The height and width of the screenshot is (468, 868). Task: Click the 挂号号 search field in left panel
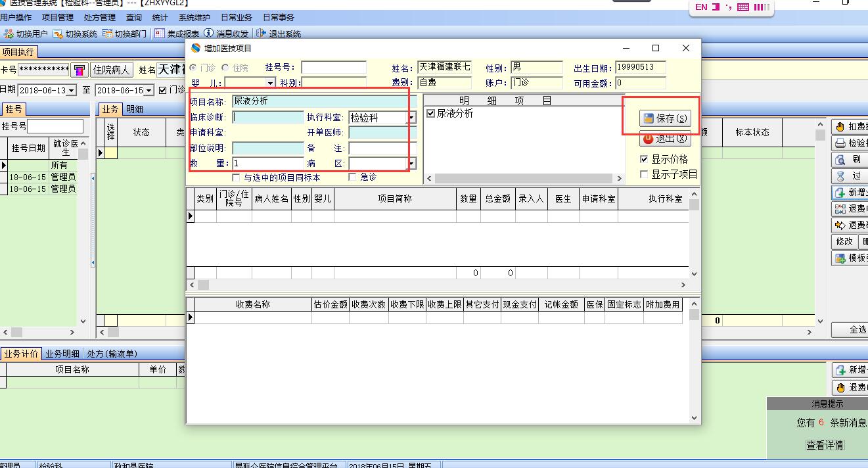(55, 126)
